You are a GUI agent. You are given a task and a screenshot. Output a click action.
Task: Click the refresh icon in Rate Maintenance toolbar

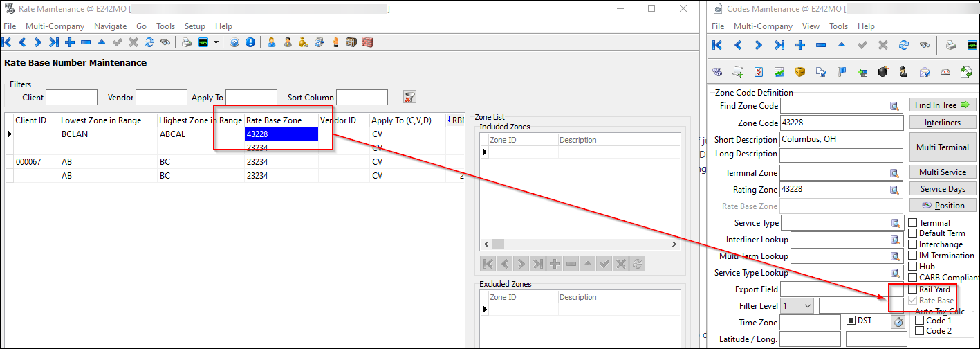coord(149,42)
